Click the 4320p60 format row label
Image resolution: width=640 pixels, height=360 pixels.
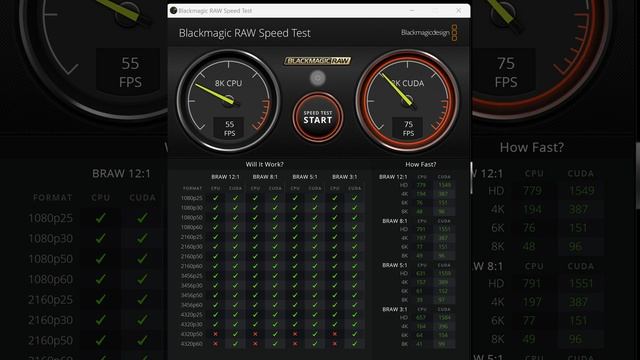click(x=191, y=344)
